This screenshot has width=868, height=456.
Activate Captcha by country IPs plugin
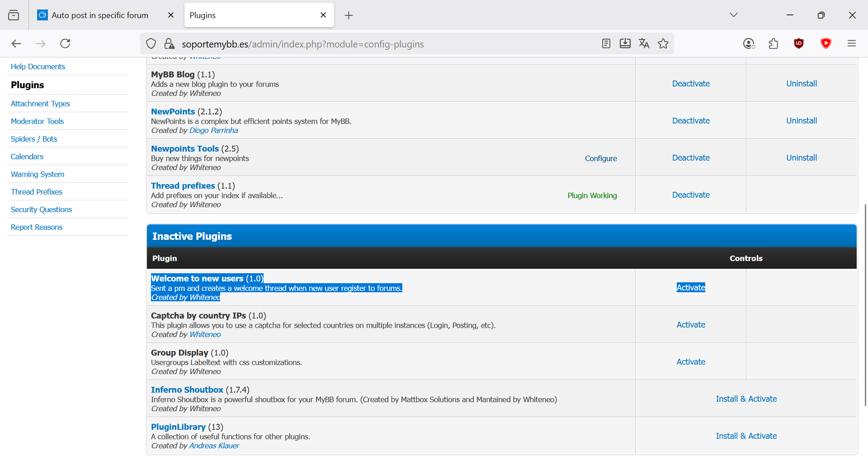point(691,325)
